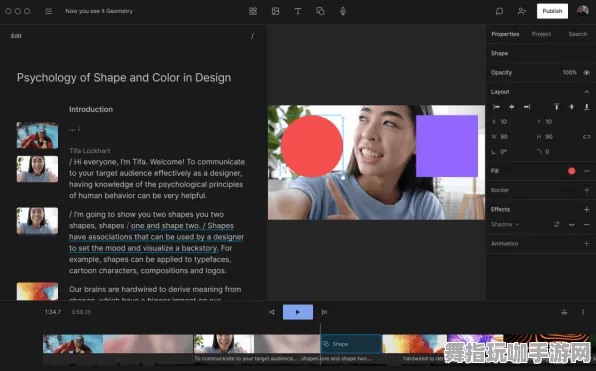This screenshot has height=371, width=596.
Task: Remove the Fill with minus icon
Action: point(586,171)
